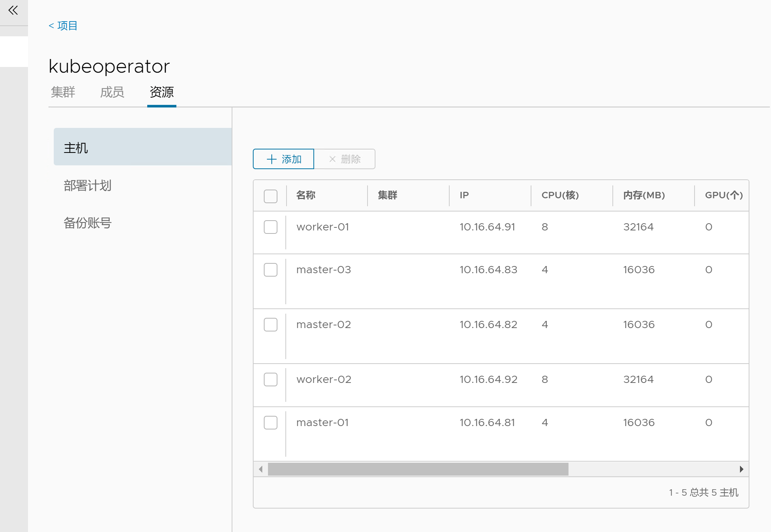771x532 pixels.
Task: Click the GPU(个) column header
Action: pyautogui.click(x=724, y=195)
